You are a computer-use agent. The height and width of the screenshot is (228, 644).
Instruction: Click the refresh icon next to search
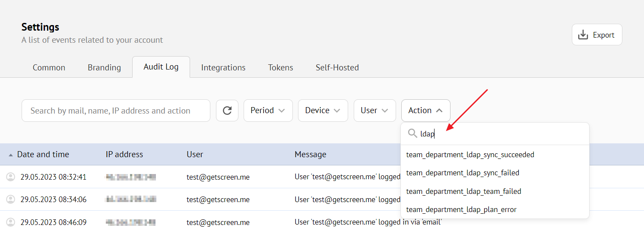pyautogui.click(x=227, y=111)
